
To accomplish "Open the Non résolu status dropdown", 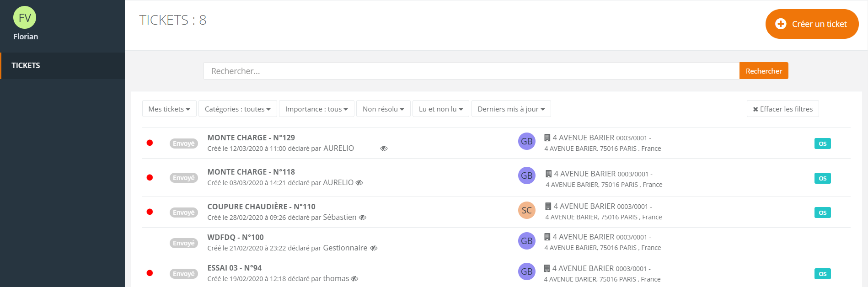I will pyautogui.click(x=383, y=109).
